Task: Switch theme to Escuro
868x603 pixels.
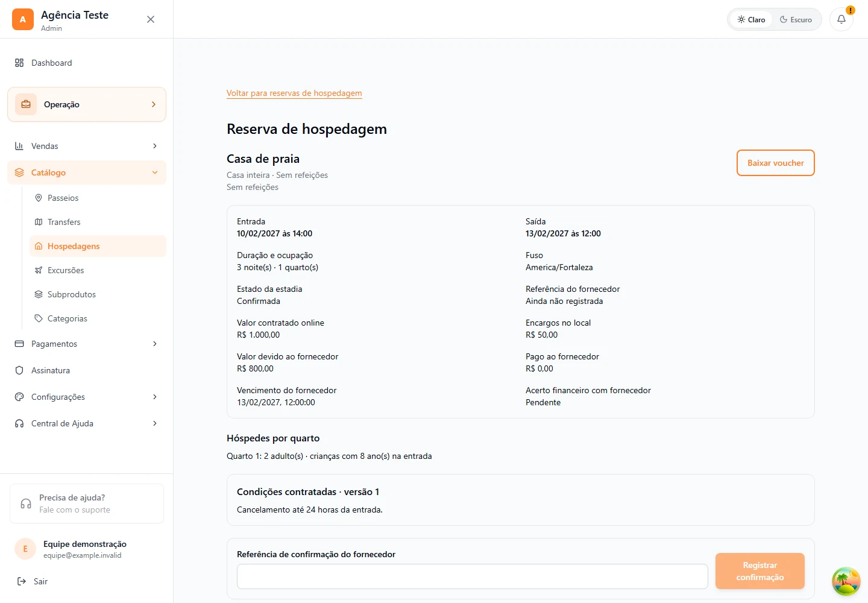Action: tap(796, 19)
